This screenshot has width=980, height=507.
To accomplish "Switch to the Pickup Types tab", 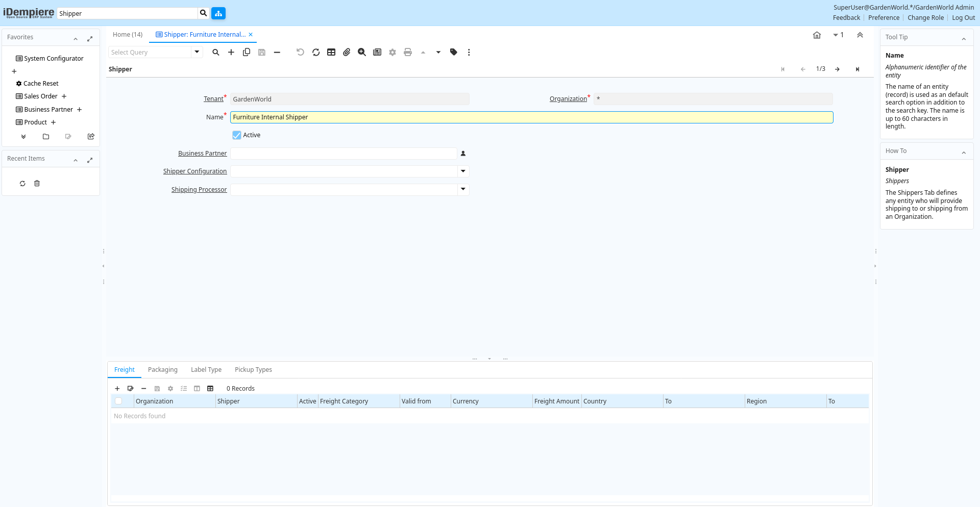I will pyautogui.click(x=253, y=370).
